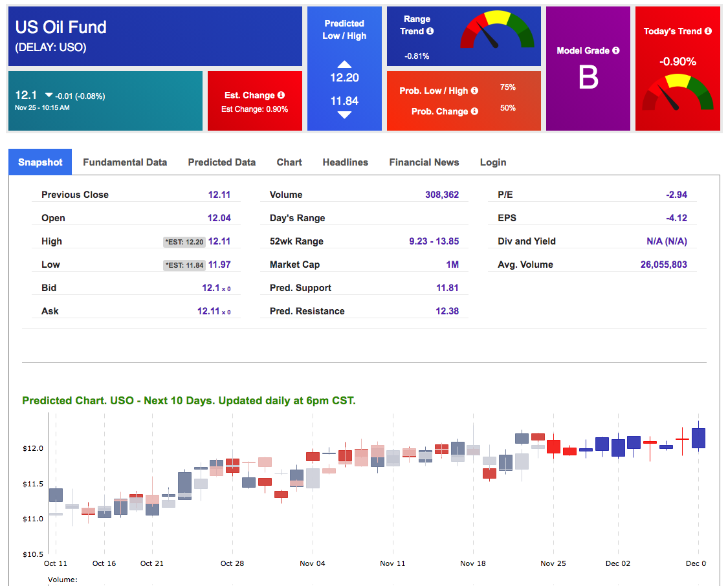728x586 pixels.
Task: Click the Nov 04 date on chart axis
Action: [313, 563]
